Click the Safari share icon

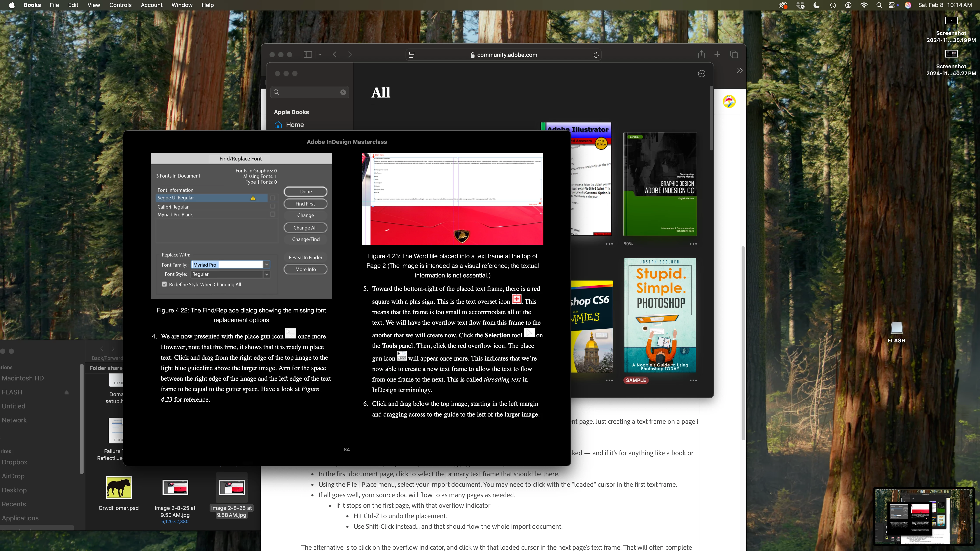point(701,55)
